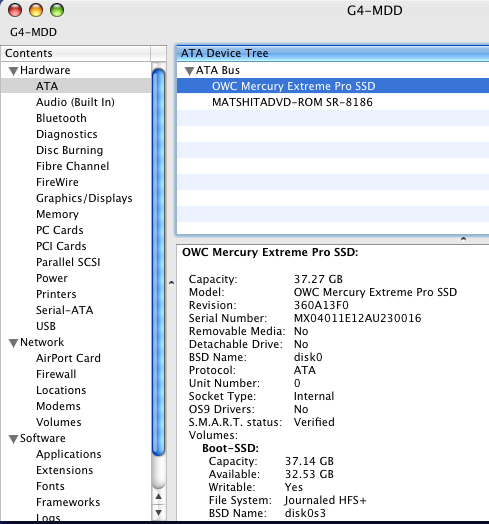Collapse the Software section triangle

13,439
